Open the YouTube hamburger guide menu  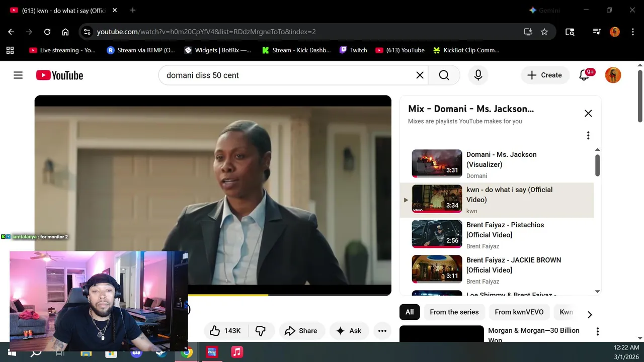[18, 75]
